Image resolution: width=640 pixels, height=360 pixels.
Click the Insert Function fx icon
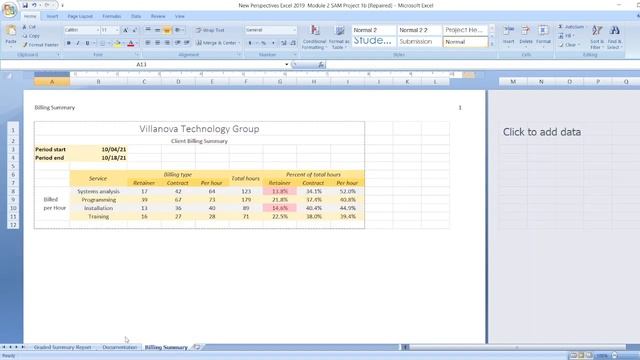321,64
